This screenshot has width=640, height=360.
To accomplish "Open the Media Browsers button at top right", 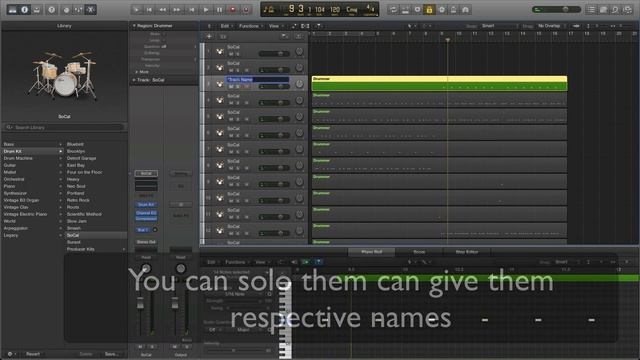I will [x=627, y=9].
